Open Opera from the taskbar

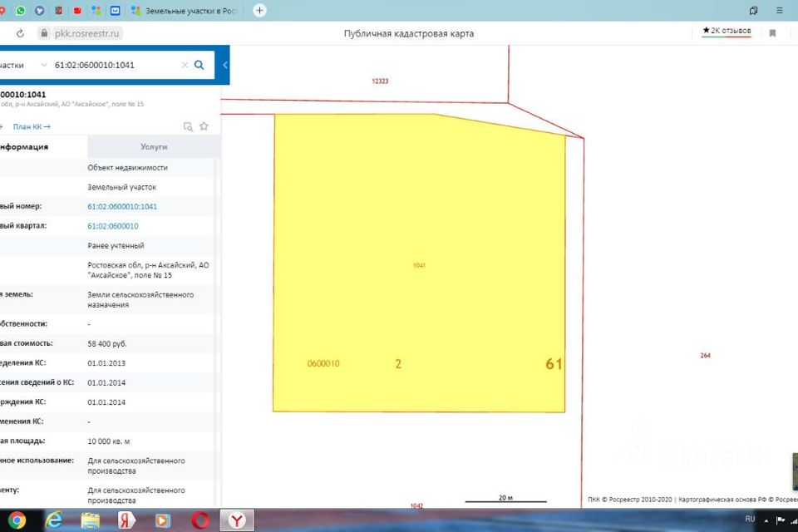tap(200, 520)
